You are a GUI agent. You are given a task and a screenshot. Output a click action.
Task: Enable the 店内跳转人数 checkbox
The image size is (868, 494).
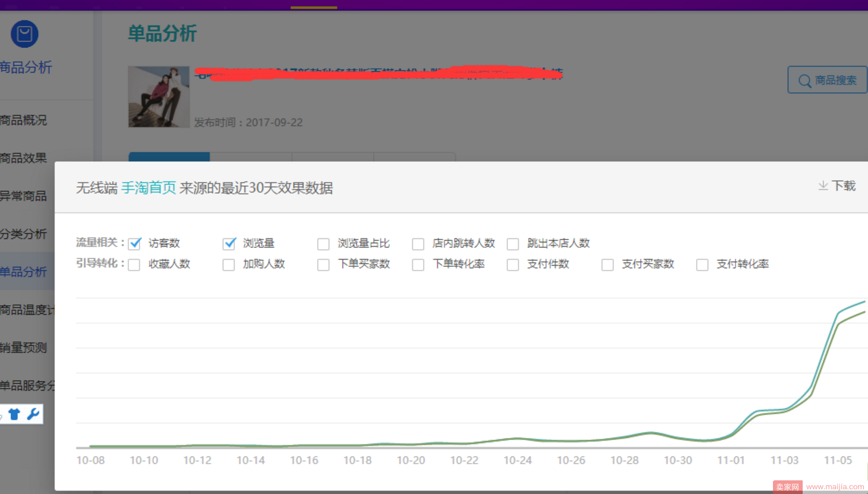pyautogui.click(x=418, y=244)
